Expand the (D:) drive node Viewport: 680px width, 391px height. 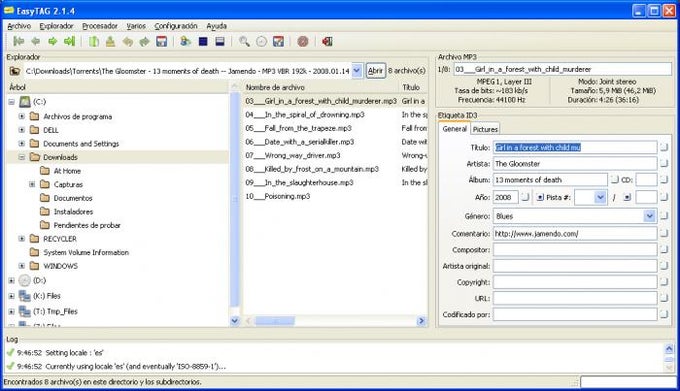12,280
